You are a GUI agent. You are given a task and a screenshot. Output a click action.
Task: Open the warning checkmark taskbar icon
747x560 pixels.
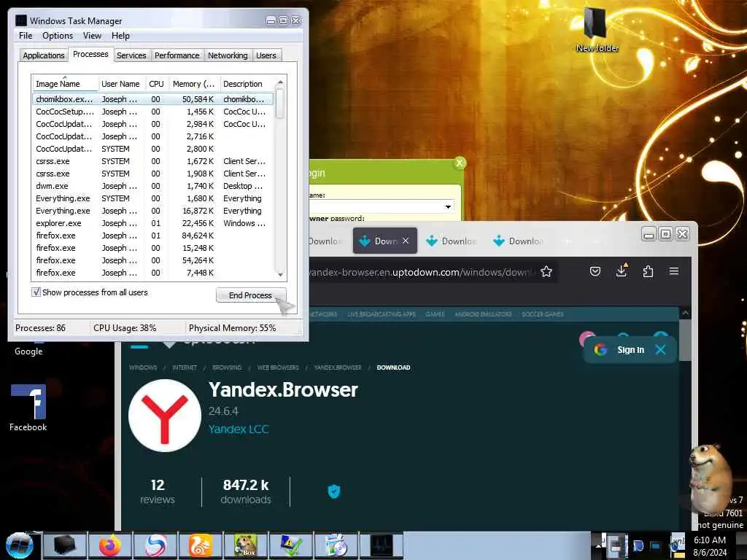click(x=290, y=545)
